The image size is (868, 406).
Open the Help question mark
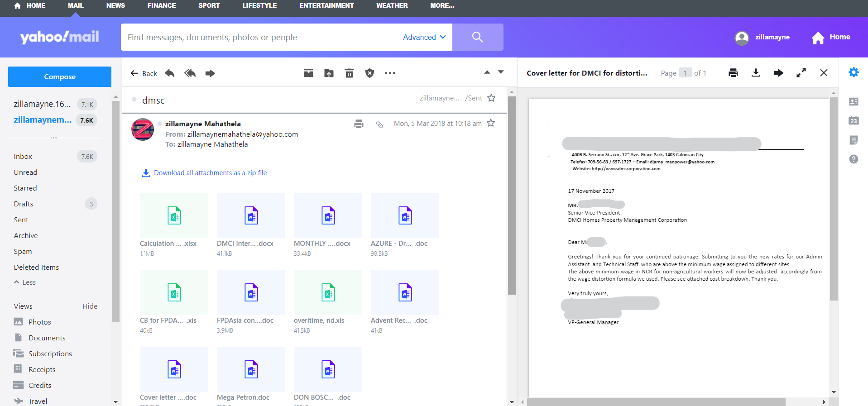854,159
